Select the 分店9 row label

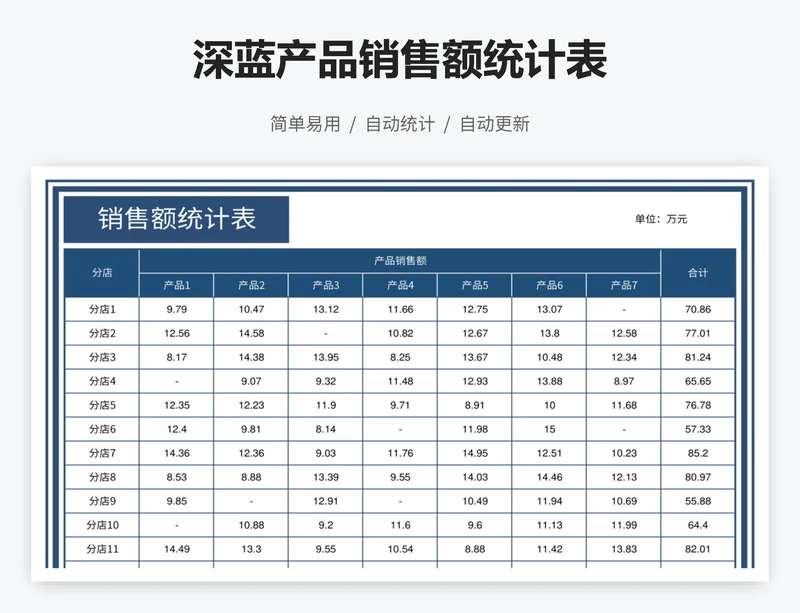102,501
